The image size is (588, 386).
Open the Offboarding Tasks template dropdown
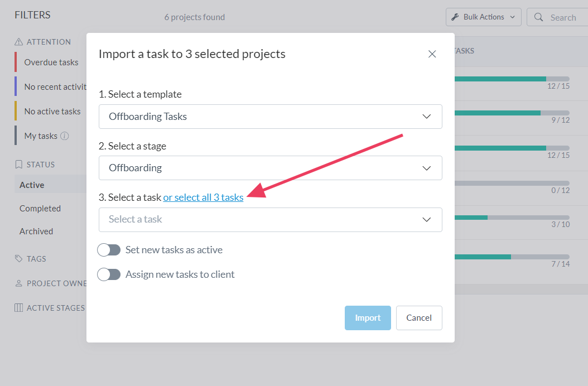coord(270,117)
